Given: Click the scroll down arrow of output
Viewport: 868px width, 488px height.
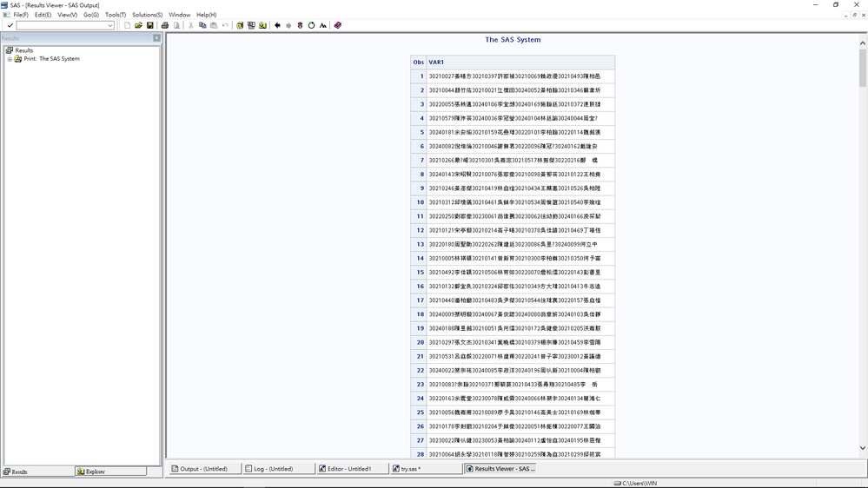Looking at the screenshot, I should pyautogui.click(x=863, y=448).
